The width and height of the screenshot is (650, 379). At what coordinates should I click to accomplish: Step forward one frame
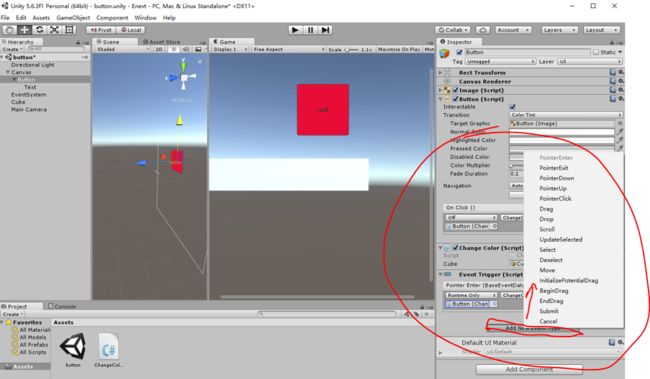pyautogui.click(x=325, y=30)
